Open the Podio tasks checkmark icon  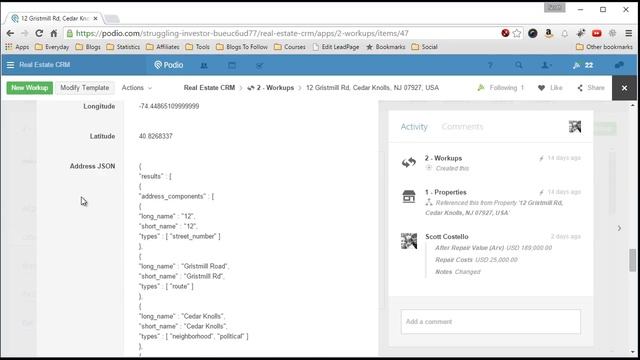[x=259, y=65]
